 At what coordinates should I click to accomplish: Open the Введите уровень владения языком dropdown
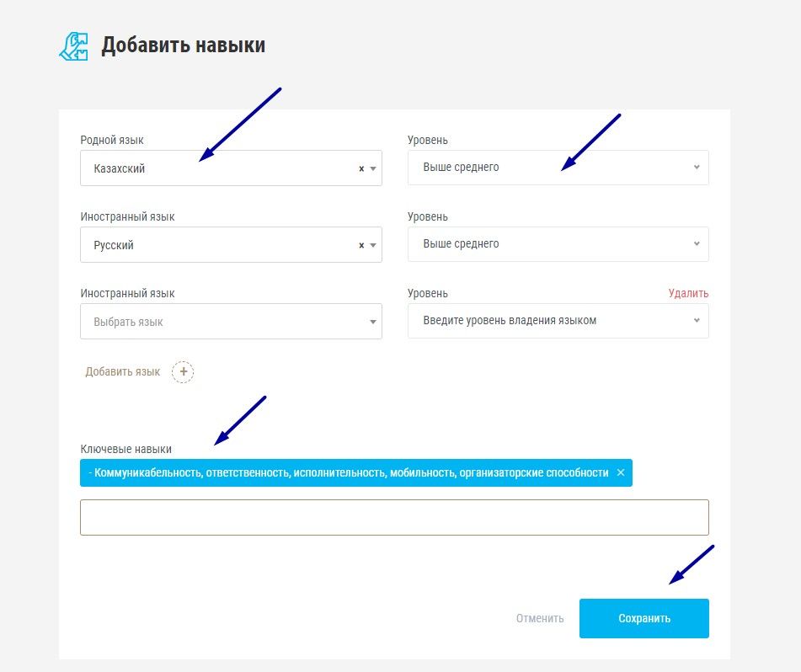click(558, 321)
